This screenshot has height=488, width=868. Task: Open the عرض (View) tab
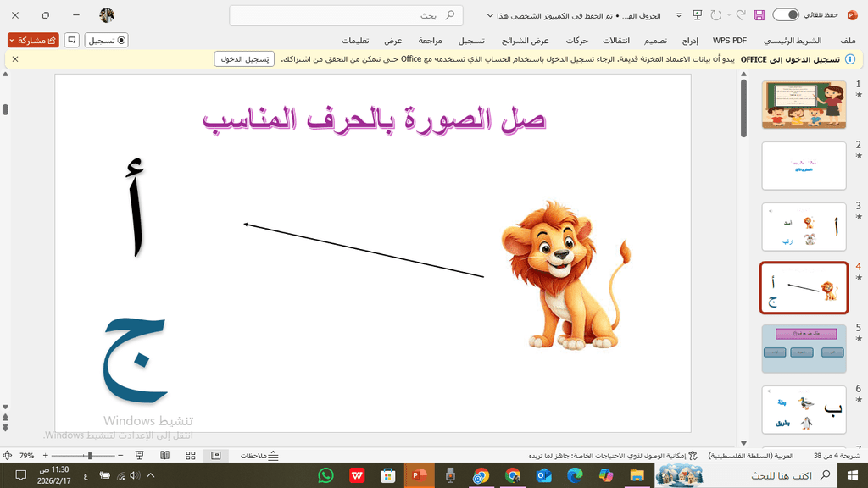coord(393,41)
